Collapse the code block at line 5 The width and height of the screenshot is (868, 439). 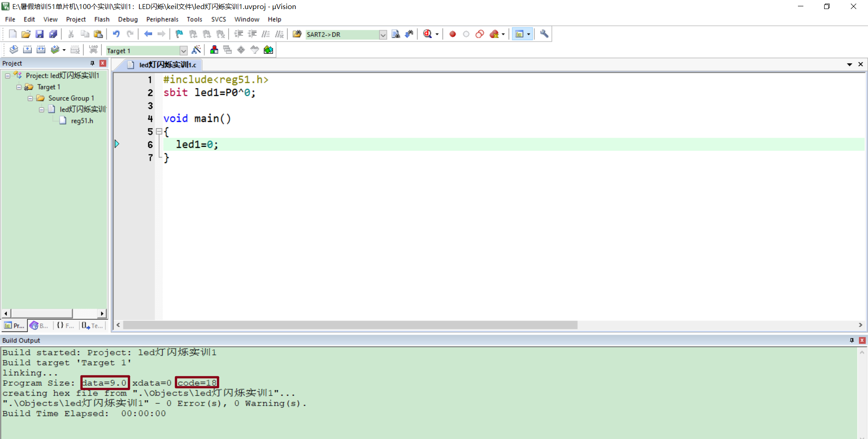(159, 131)
